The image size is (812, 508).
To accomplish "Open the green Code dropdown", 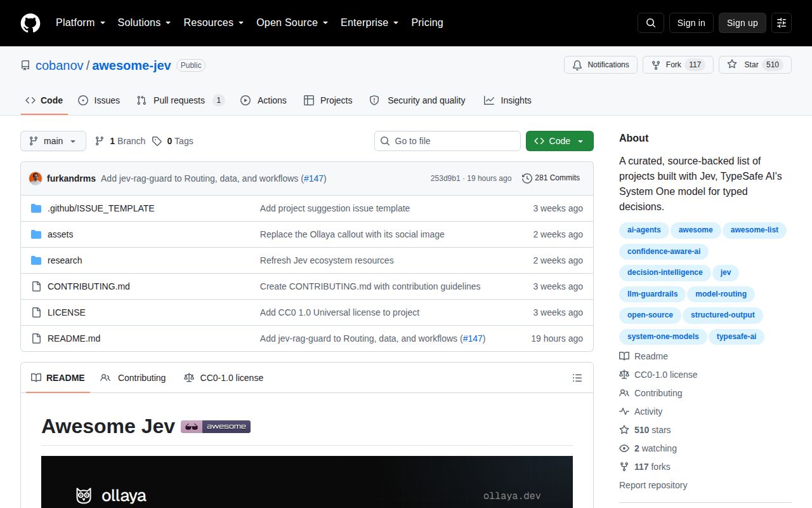I will point(560,141).
